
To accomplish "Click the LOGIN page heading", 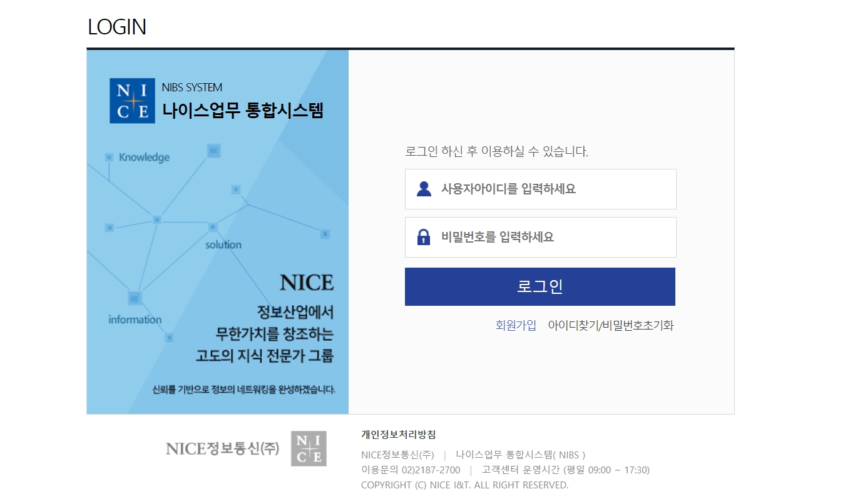I will [117, 27].
